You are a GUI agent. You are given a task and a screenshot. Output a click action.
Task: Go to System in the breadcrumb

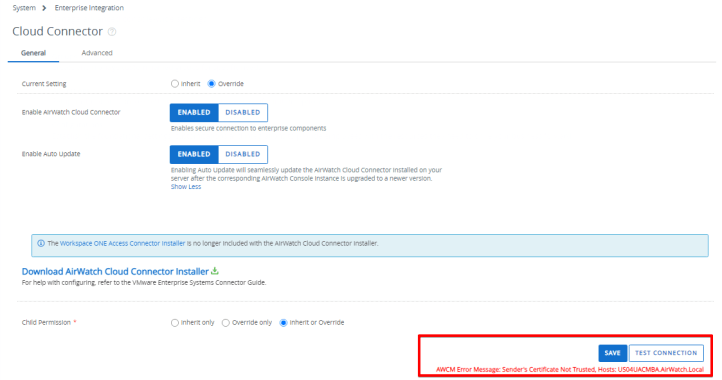click(x=24, y=8)
